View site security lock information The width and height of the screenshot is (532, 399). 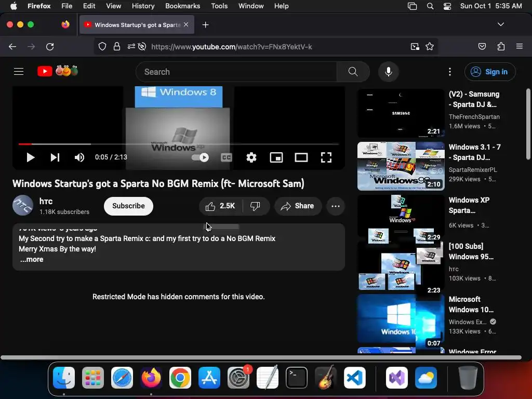pos(117,47)
